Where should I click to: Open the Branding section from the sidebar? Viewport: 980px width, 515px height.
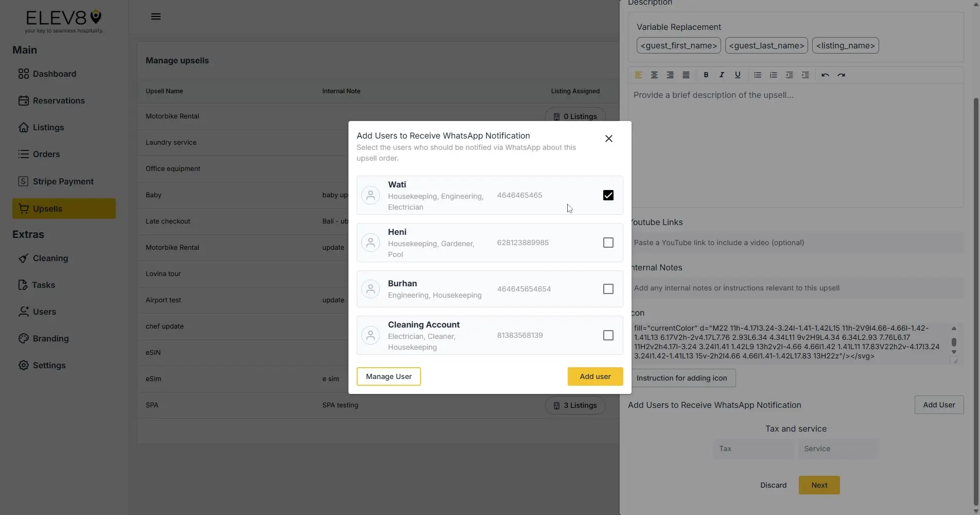50,338
